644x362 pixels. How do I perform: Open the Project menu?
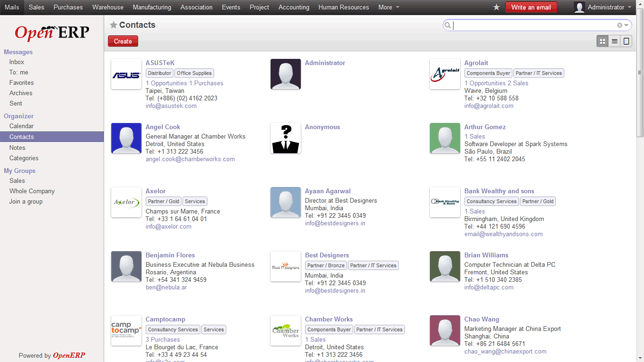(x=259, y=7)
